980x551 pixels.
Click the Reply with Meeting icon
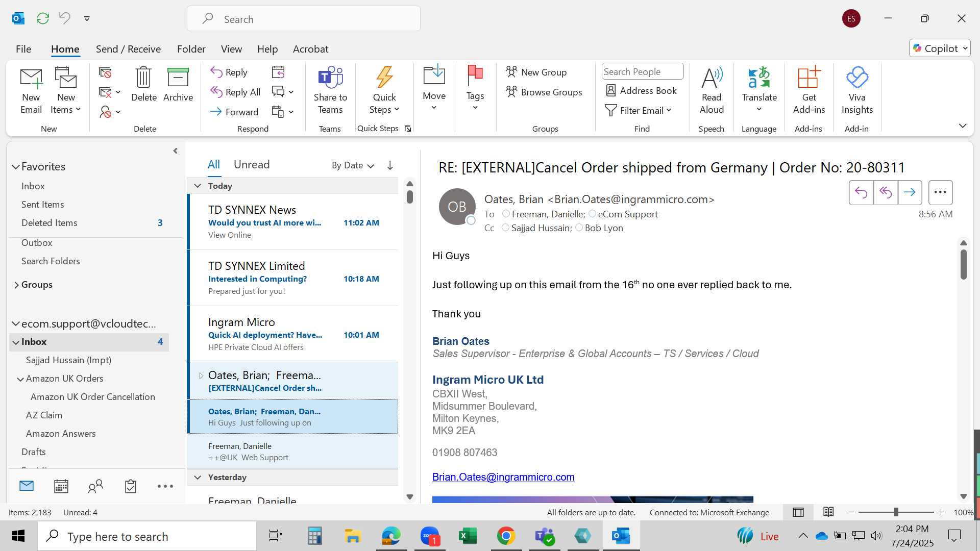[x=278, y=72]
